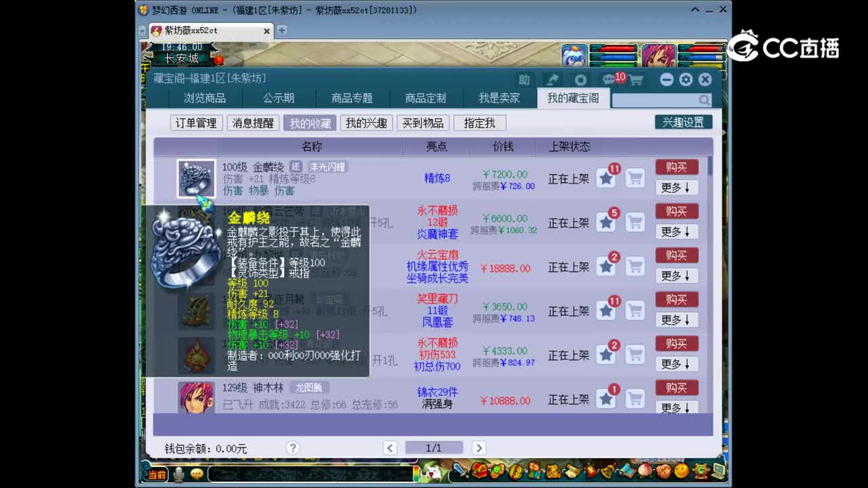868x488 pixels.
Task: Open the 订单管理 sub-tab
Action: coord(196,123)
